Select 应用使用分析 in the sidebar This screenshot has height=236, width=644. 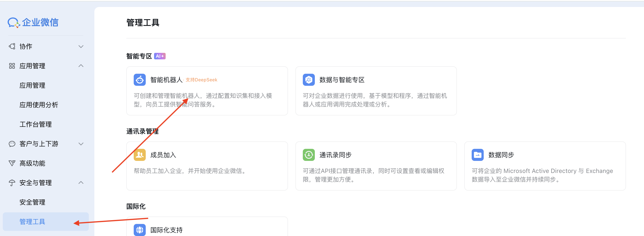click(x=39, y=105)
